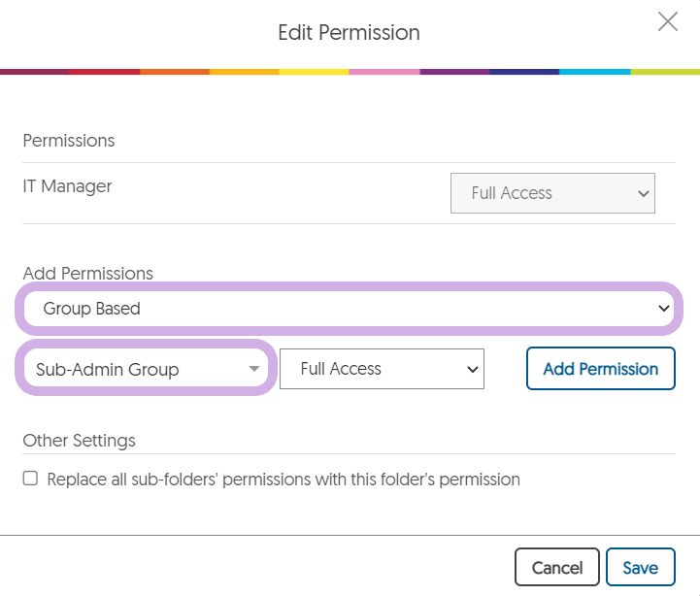700x596 pixels.
Task: Click the IT Manager permission row label
Action: click(67, 186)
